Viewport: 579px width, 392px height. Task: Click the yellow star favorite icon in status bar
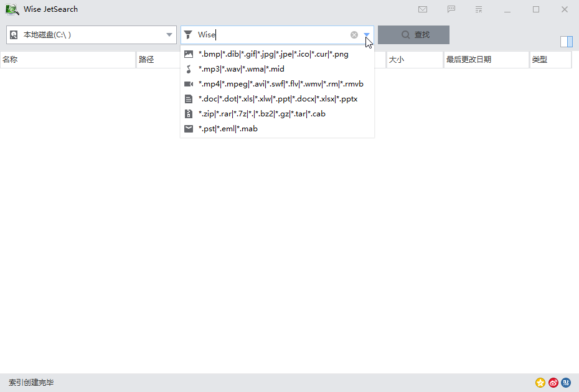540,383
